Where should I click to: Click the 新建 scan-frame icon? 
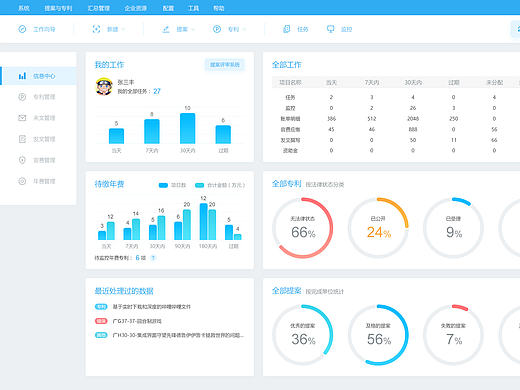click(x=96, y=29)
